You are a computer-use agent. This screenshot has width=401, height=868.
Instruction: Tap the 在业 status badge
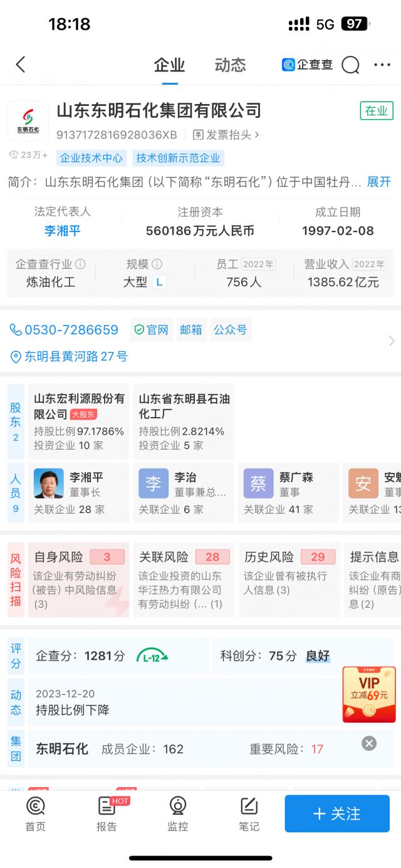377,111
